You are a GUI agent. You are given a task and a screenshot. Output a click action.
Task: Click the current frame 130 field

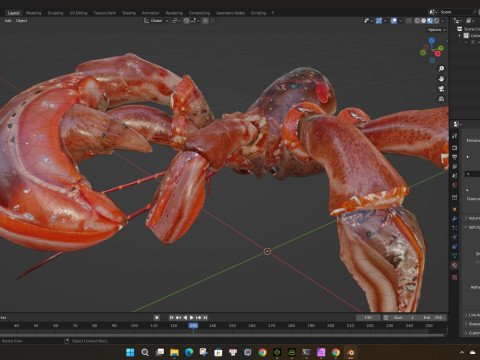(x=368, y=318)
